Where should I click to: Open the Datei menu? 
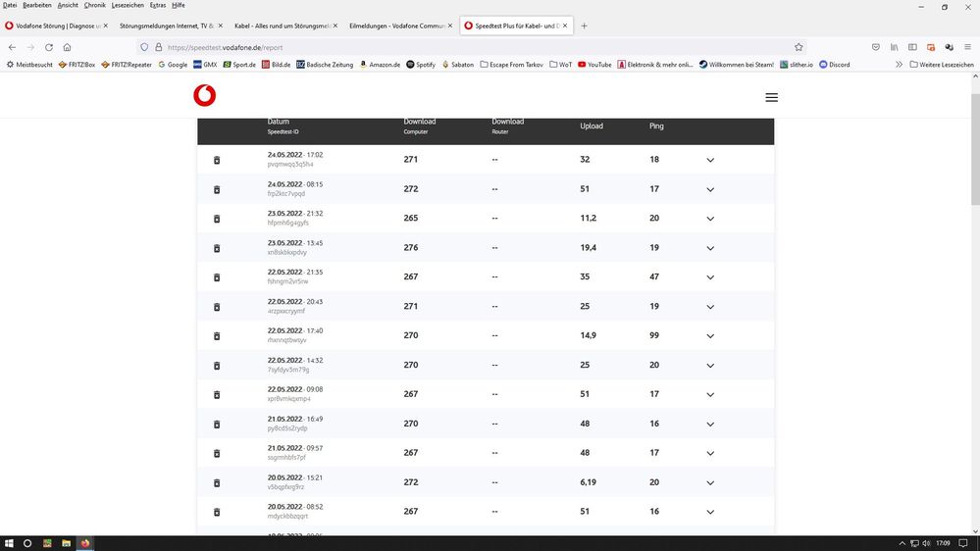(10, 5)
